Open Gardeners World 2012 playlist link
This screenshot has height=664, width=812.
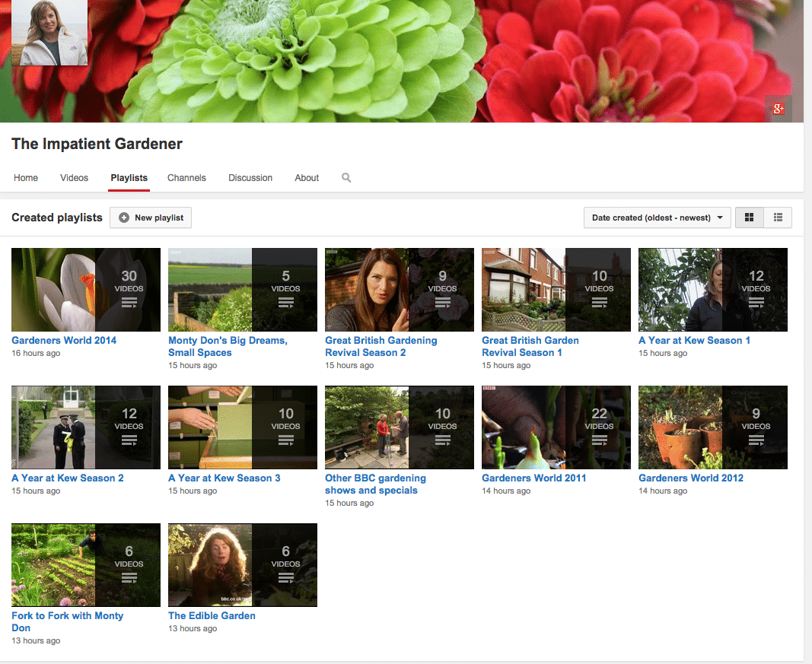(691, 478)
